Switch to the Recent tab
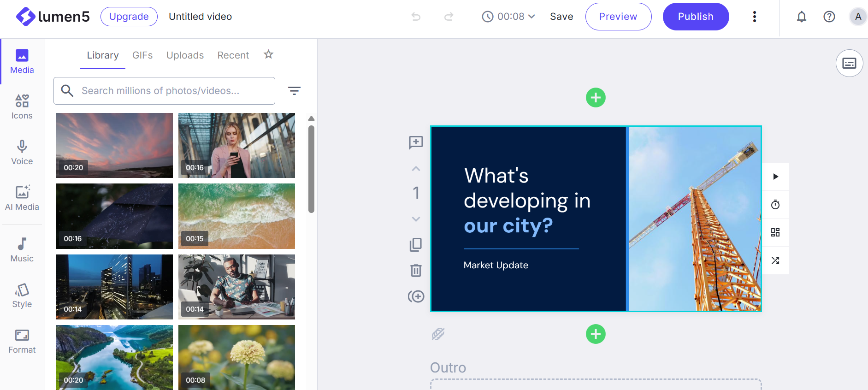 tap(233, 55)
